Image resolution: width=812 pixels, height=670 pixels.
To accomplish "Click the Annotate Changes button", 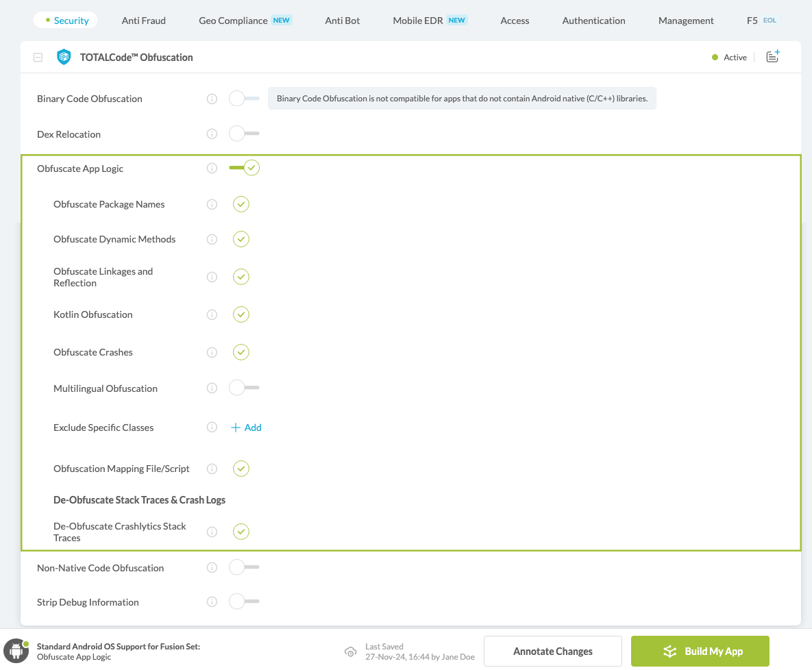I will point(552,652).
